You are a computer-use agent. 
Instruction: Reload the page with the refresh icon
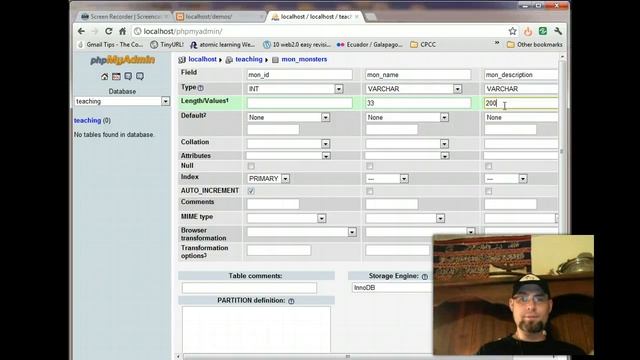pyautogui.click(x=109, y=31)
